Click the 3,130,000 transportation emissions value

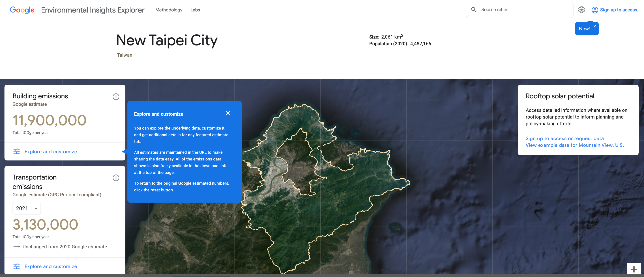coord(45,225)
